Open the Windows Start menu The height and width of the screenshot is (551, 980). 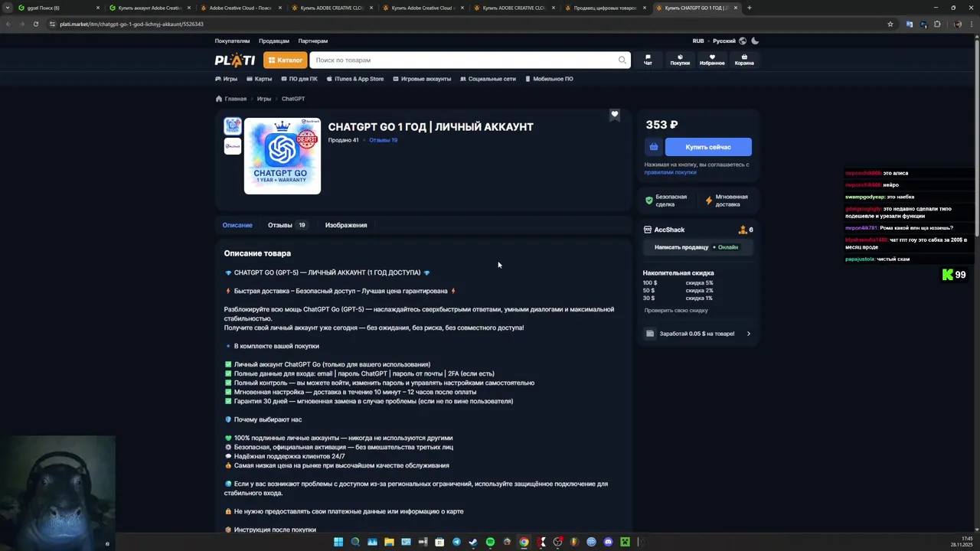pyautogui.click(x=338, y=542)
